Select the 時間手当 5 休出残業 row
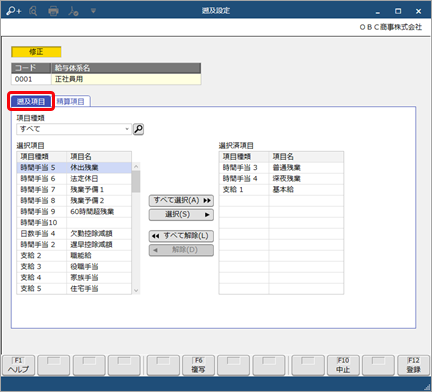This screenshot has height=392, width=432. point(74,167)
